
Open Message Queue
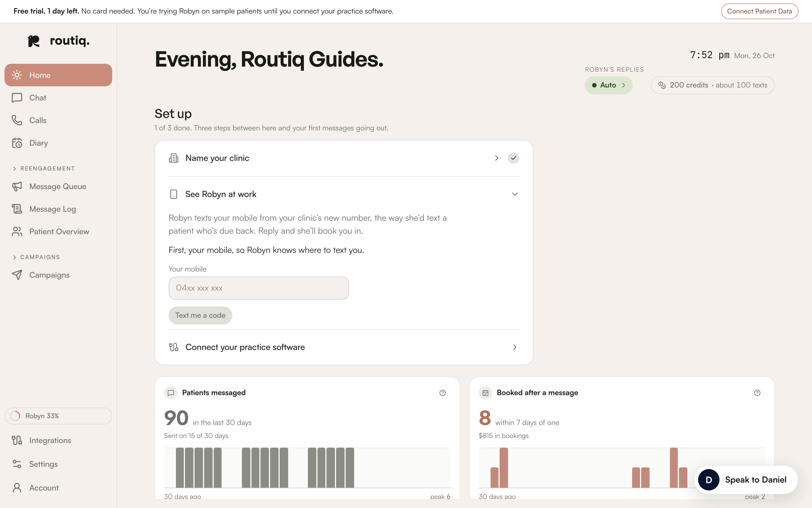[x=58, y=187]
